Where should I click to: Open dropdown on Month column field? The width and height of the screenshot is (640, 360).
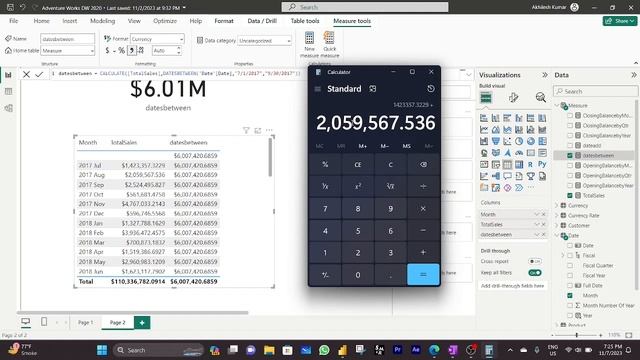[x=537, y=214]
